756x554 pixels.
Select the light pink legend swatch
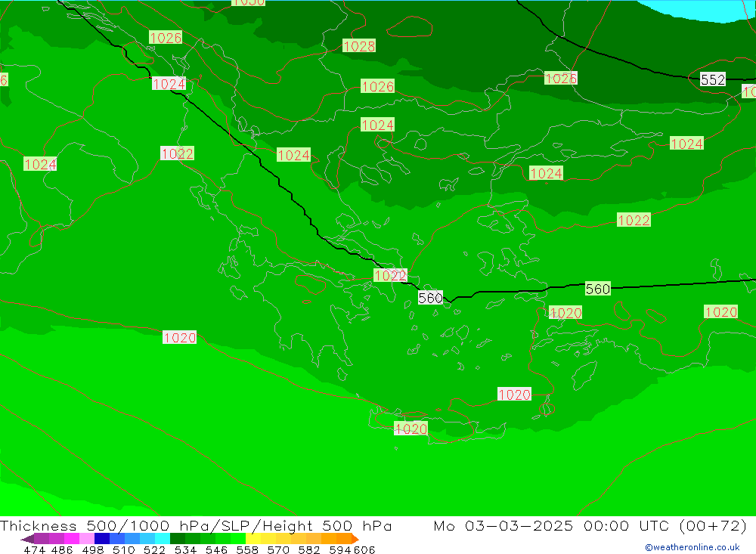click(x=87, y=539)
